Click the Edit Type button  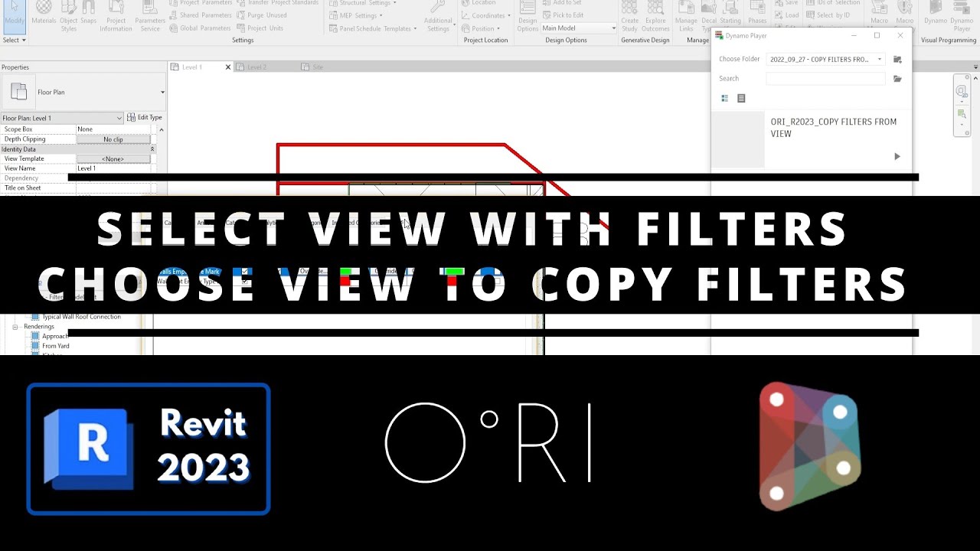[x=145, y=118]
